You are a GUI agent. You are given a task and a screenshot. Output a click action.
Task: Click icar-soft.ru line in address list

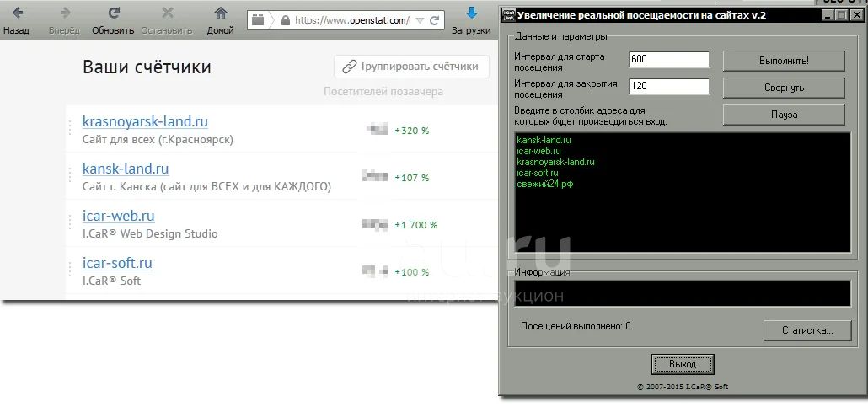(x=538, y=173)
